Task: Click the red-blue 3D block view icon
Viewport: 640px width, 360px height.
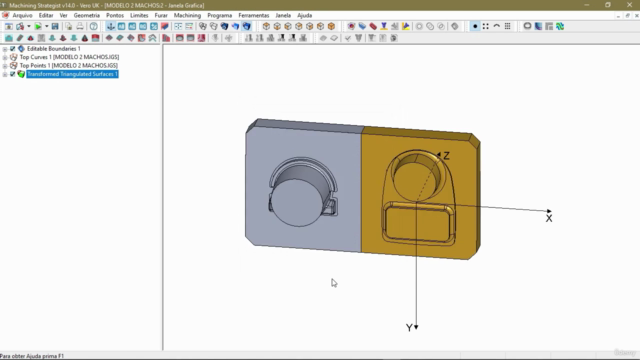Action: click(x=164, y=27)
